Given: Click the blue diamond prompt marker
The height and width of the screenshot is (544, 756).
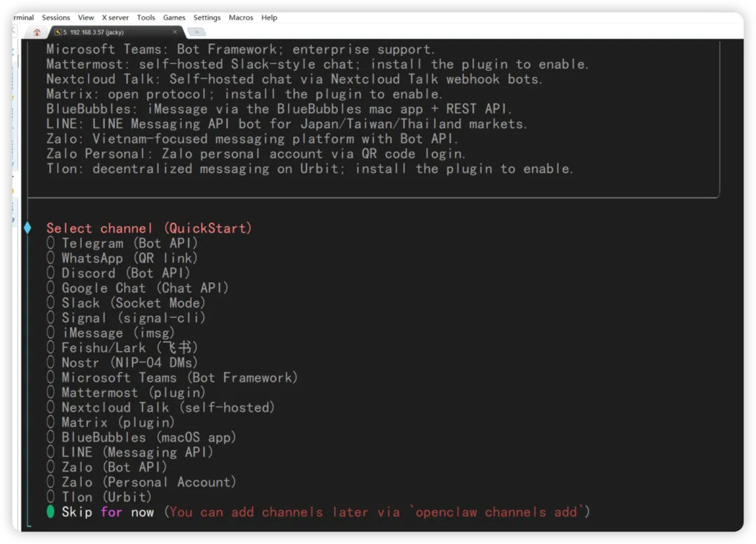Looking at the screenshot, I should click(27, 228).
